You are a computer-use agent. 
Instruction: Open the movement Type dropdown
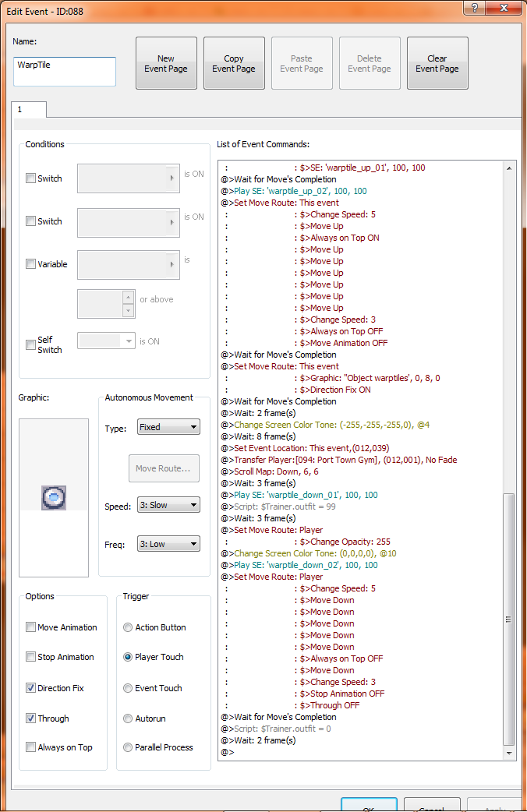(168, 427)
